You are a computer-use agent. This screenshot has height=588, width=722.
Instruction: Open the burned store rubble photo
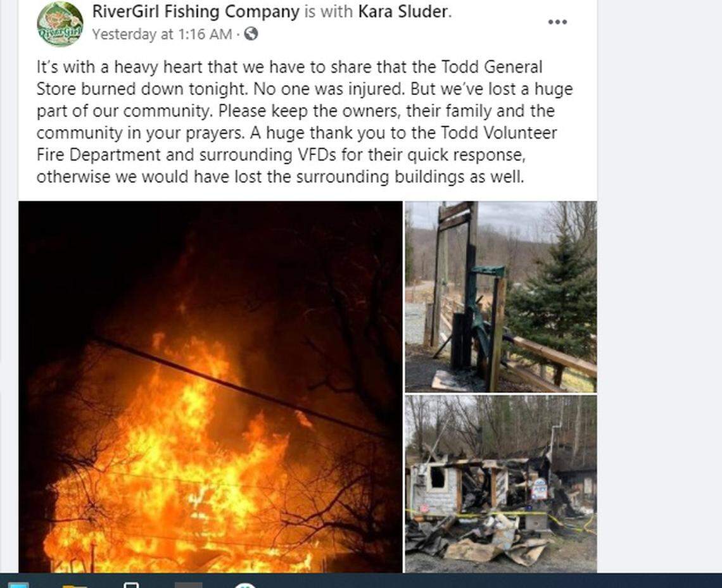pyautogui.click(x=501, y=484)
